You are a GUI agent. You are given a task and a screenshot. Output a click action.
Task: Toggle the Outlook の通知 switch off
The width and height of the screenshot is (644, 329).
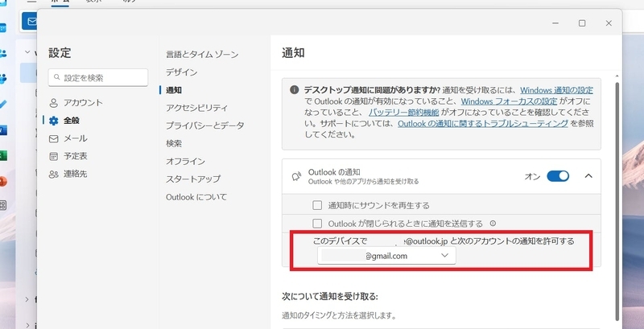pos(558,176)
